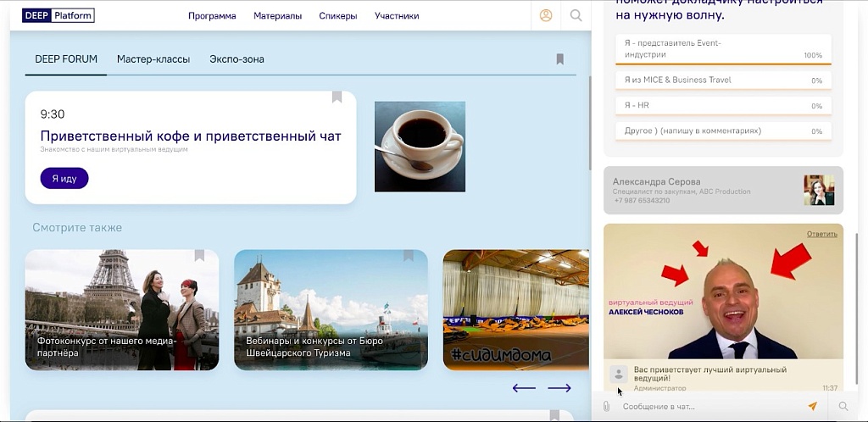This screenshot has width=868, height=422.
Task: Focus the Сообщение в чат input
Action: pyautogui.click(x=711, y=407)
